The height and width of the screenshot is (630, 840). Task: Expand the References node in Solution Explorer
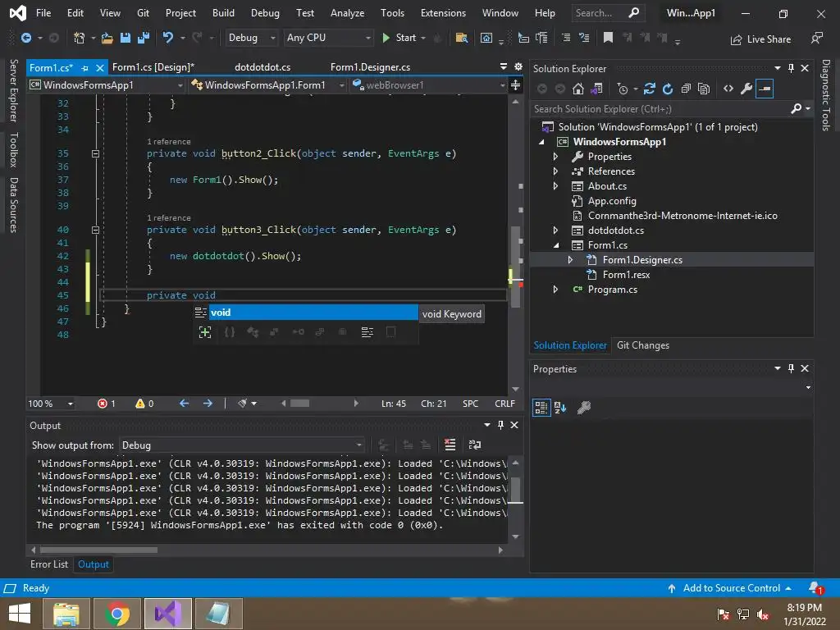coord(555,171)
